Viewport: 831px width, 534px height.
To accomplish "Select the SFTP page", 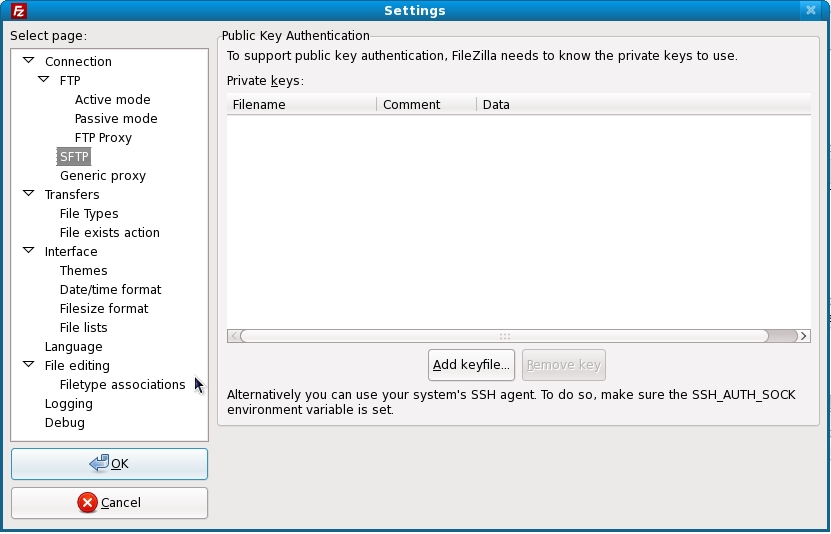I will click(x=74, y=157).
